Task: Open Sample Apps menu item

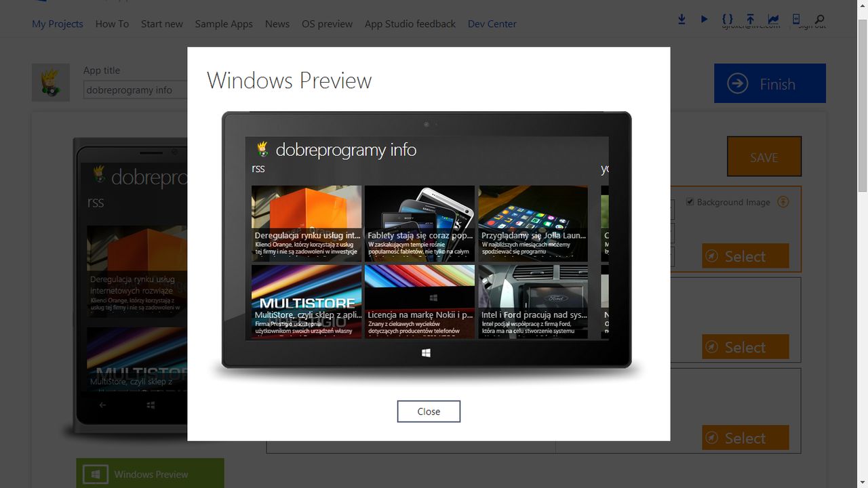Action: 224,24
